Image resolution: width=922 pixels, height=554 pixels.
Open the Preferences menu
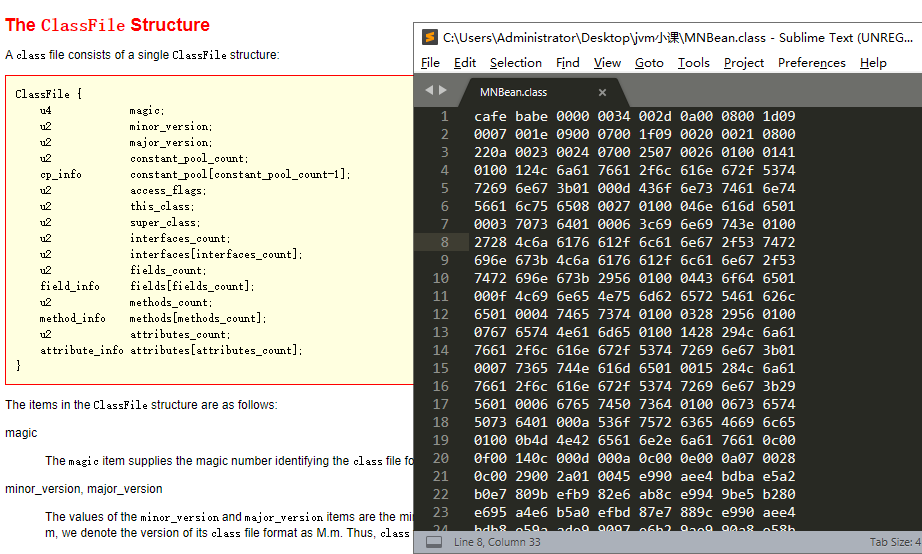pos(811,63)
